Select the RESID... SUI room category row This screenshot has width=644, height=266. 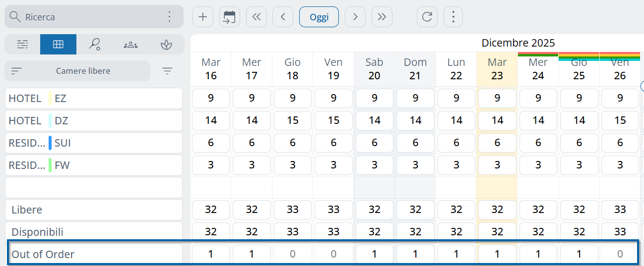[94, 143]
